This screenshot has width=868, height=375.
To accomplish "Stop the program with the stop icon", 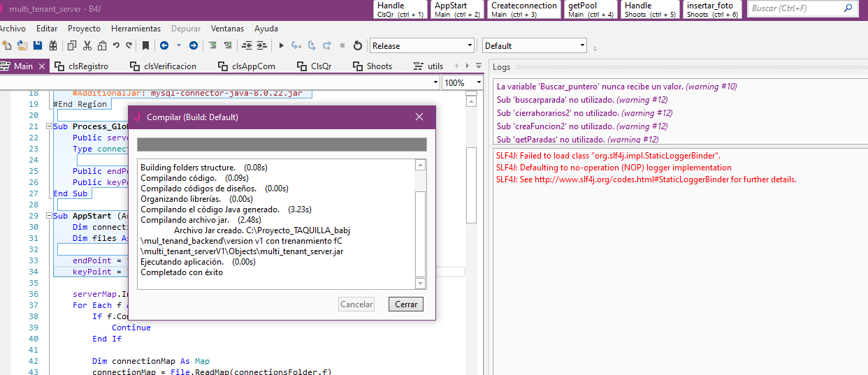I will pos(342,45).
